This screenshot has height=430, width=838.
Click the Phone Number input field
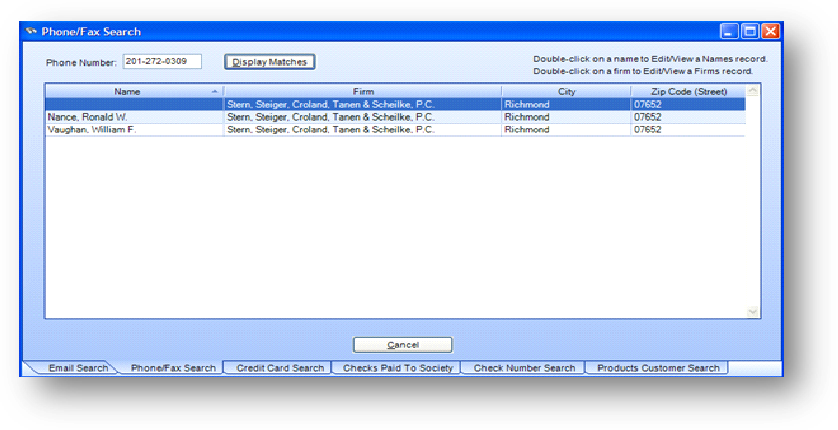point(162,61)
